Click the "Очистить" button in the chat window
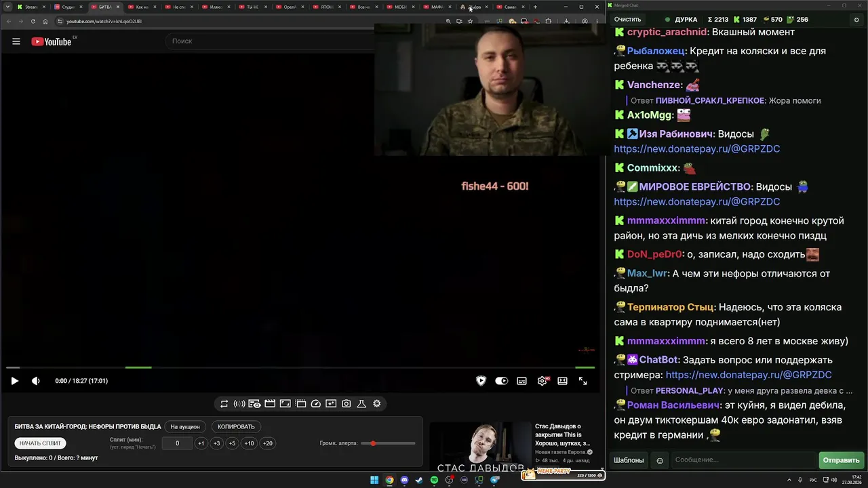 coord(627,20)
